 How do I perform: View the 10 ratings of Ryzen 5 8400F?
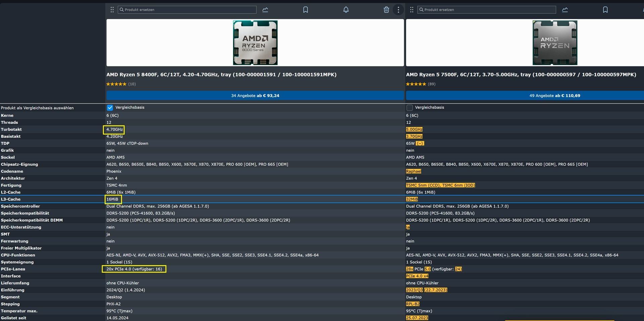click(121, 84)
